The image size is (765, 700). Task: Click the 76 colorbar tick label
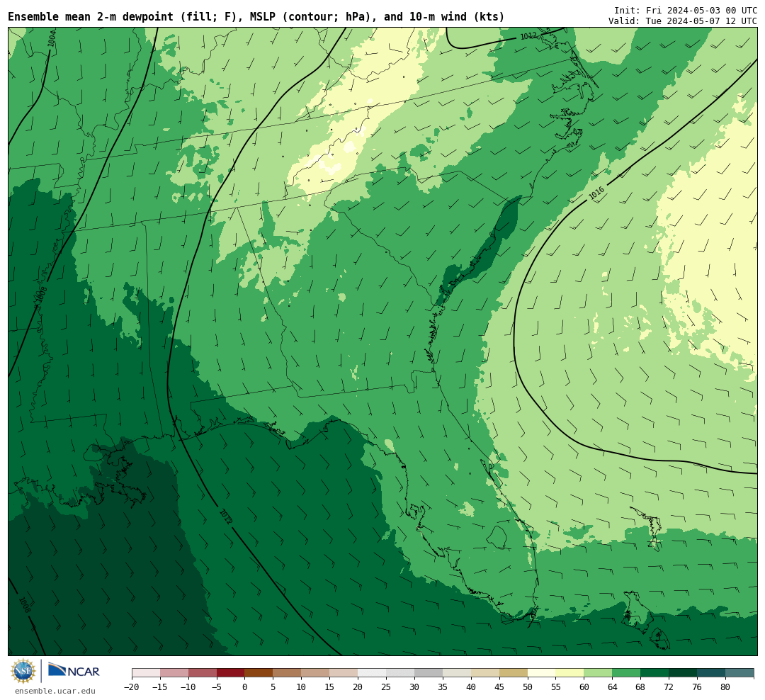pos(697,687)
